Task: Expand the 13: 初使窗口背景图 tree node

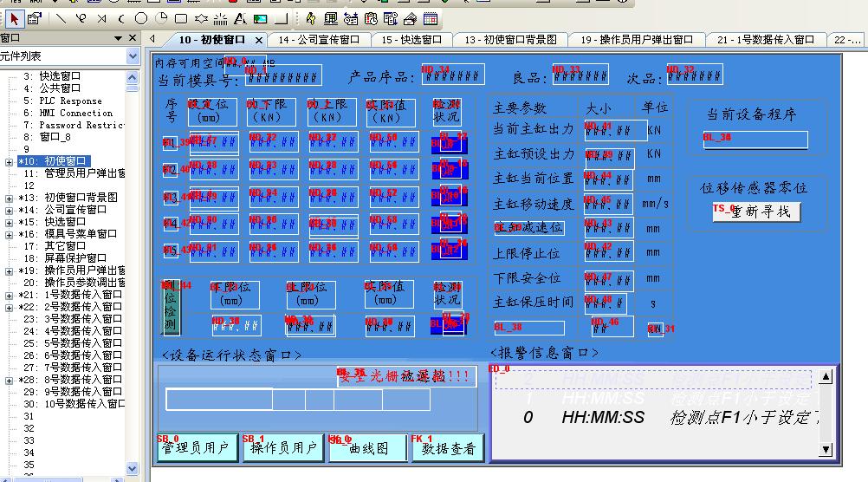Action: click(x=10, y=198)
